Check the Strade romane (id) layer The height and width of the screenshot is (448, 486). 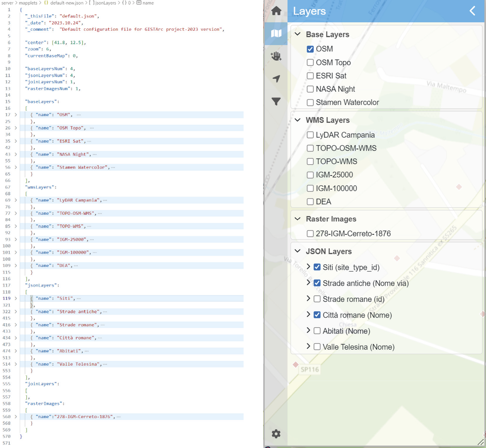tap(317, 299)
